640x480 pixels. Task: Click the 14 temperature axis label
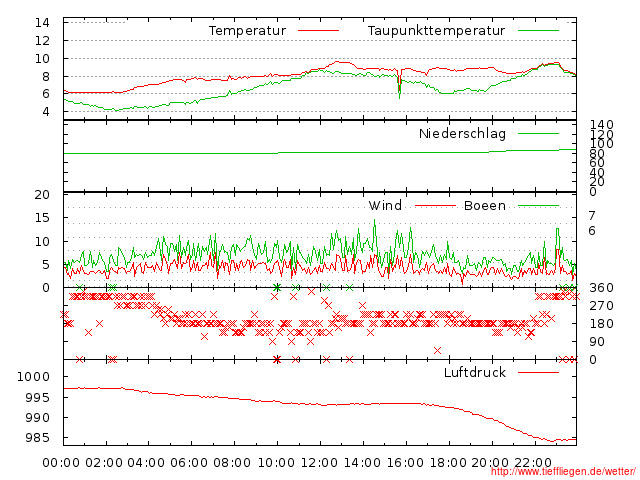click(x=42, y=22)
